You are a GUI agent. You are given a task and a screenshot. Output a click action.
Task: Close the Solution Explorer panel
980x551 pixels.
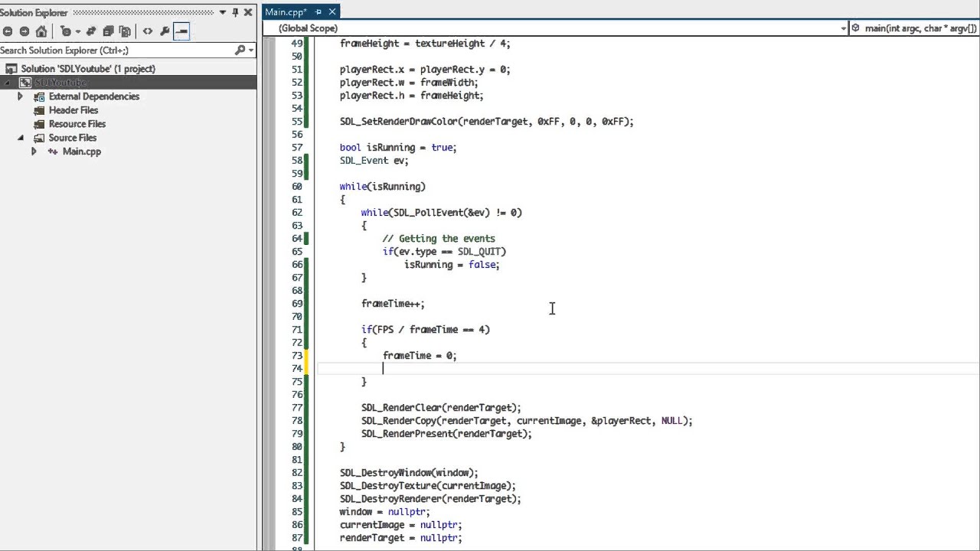click(248, 12)
